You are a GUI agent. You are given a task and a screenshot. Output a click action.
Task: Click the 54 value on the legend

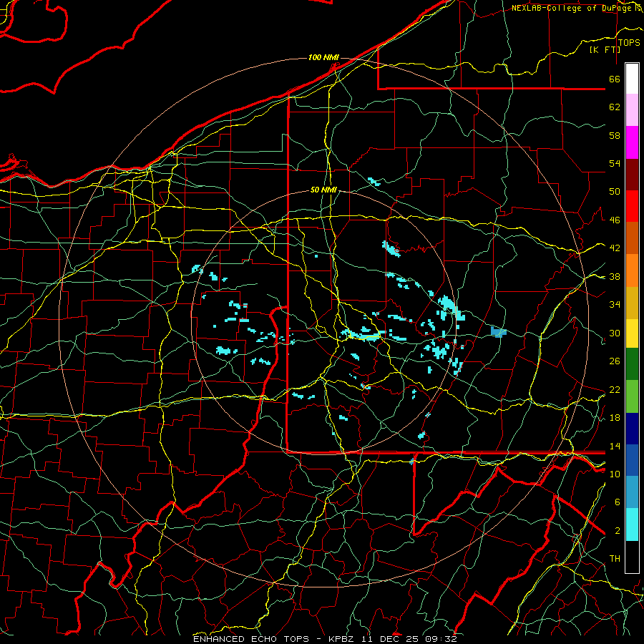[615, 163]
